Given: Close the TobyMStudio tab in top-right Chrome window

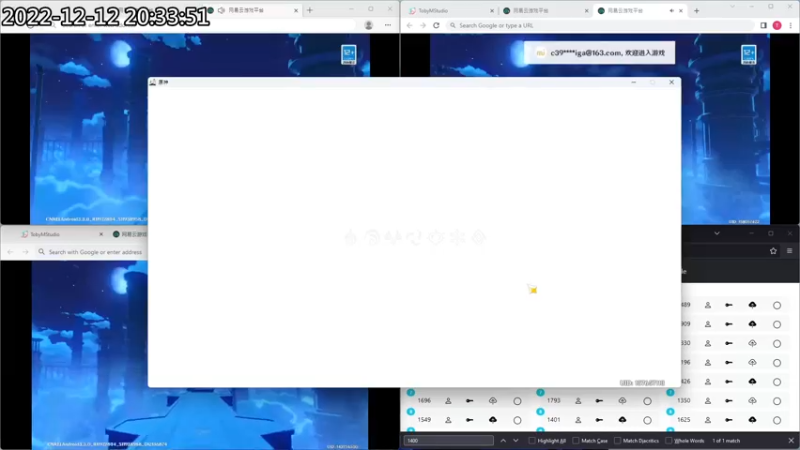Looking at the screenshot, I should pos(492,11).
